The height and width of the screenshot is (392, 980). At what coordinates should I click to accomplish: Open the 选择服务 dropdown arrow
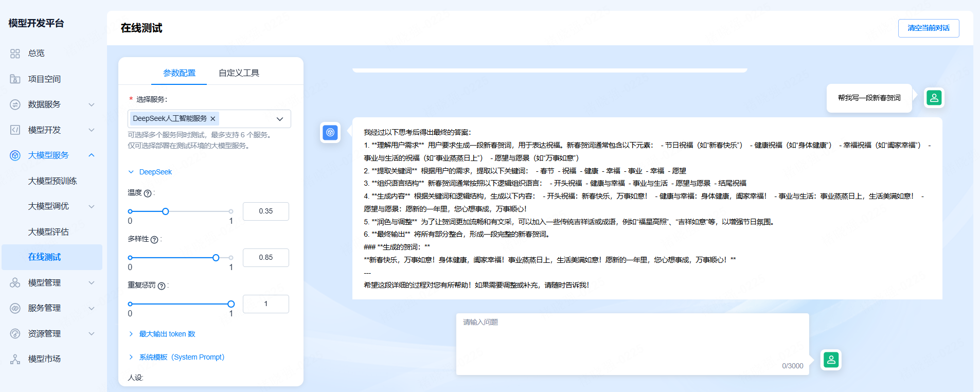280,119
